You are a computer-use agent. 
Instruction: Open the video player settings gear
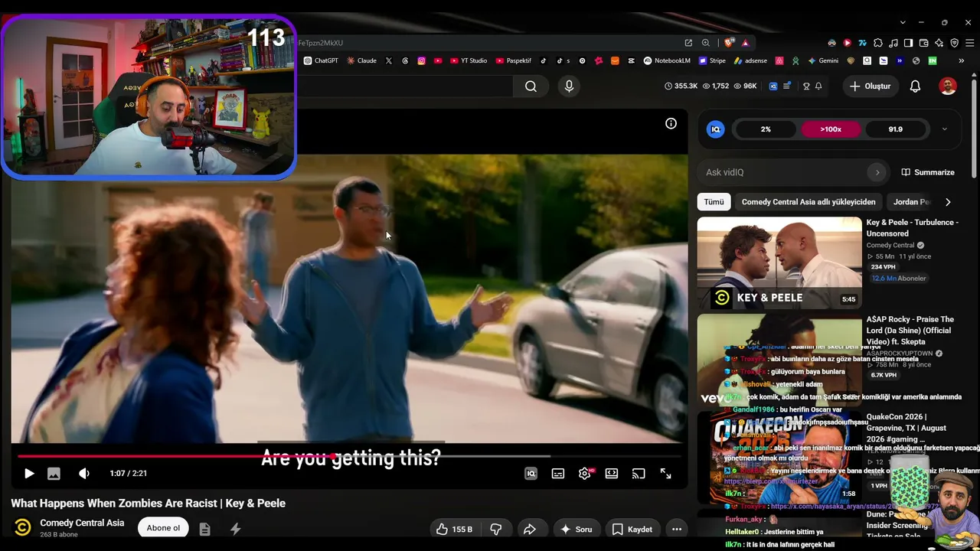tap(585, 474)
